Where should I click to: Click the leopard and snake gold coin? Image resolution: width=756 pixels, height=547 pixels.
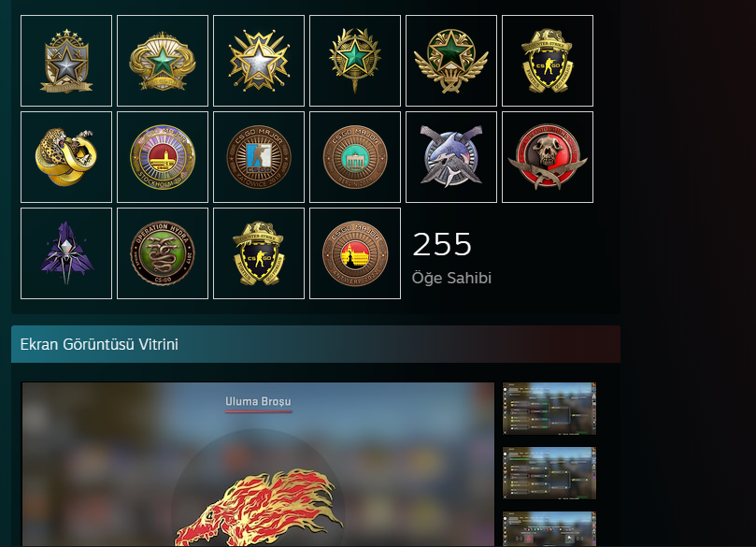click(x=66, y=157)
